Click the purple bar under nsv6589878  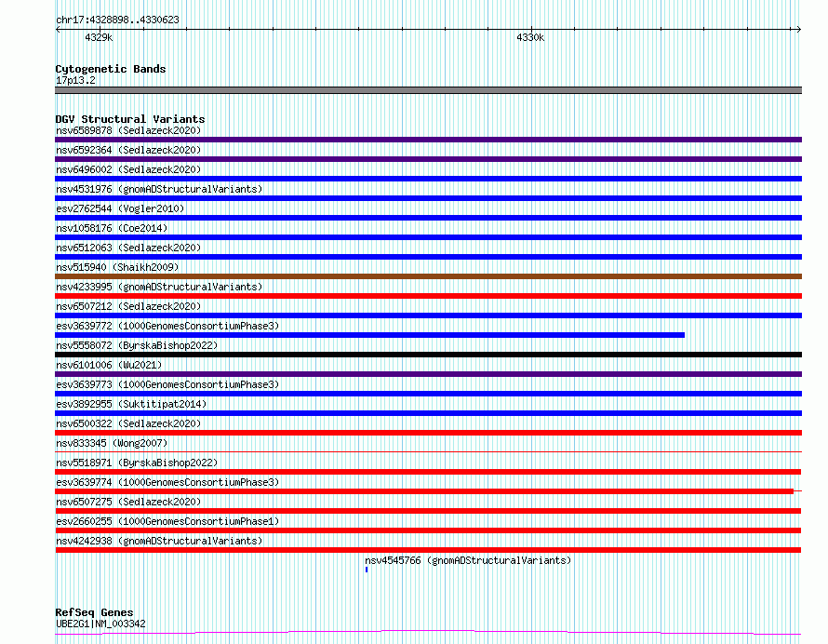coord(428,140)
